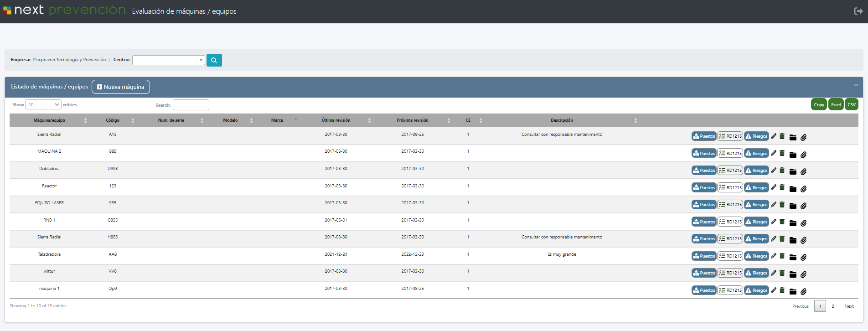Click the Next pagination link
This screenshot has width=868, height=331.
849,306
